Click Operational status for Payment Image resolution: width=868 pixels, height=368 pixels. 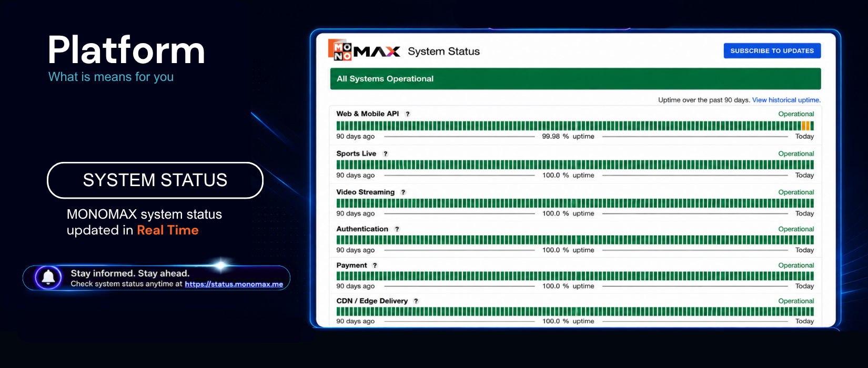click(796, 265)
